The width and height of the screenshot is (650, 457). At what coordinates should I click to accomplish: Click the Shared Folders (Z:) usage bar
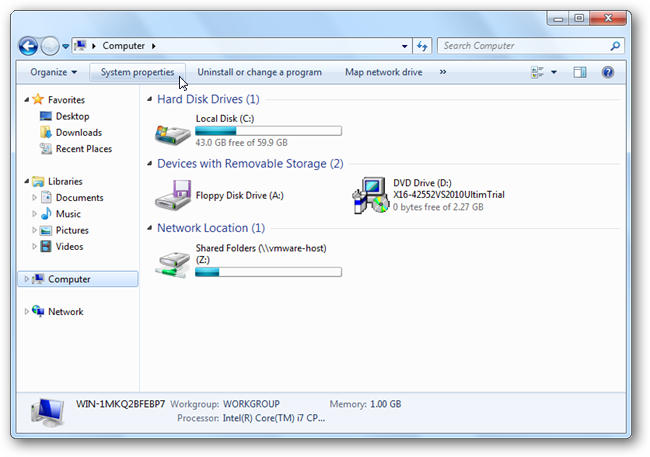tap(269, 272)
